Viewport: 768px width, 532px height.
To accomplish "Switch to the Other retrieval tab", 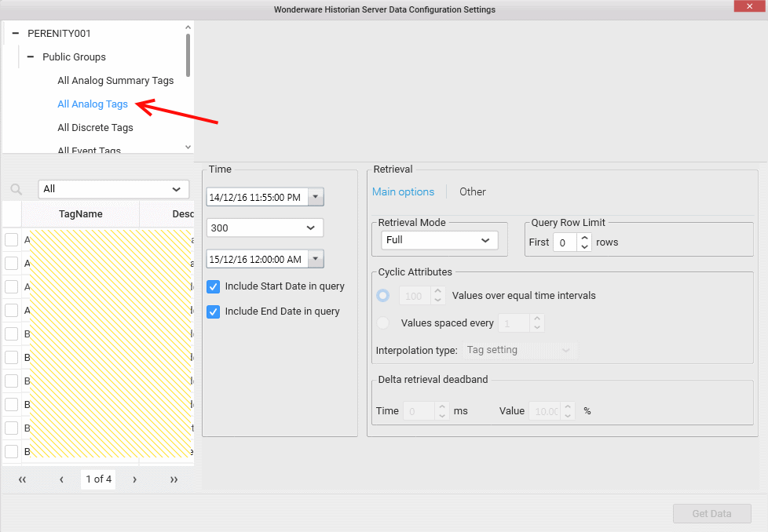I will (473, 192).
